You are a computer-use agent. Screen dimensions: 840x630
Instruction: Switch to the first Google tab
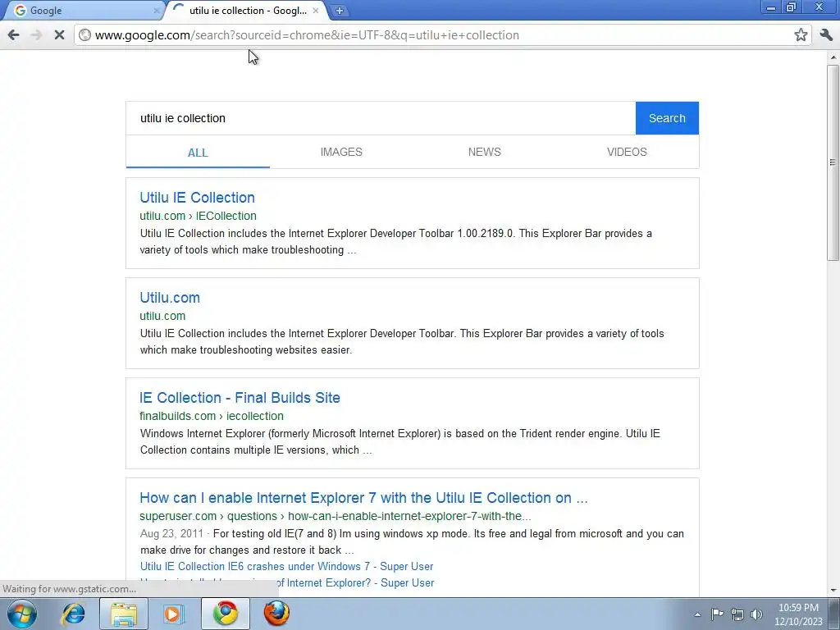[x=84, y=10]
